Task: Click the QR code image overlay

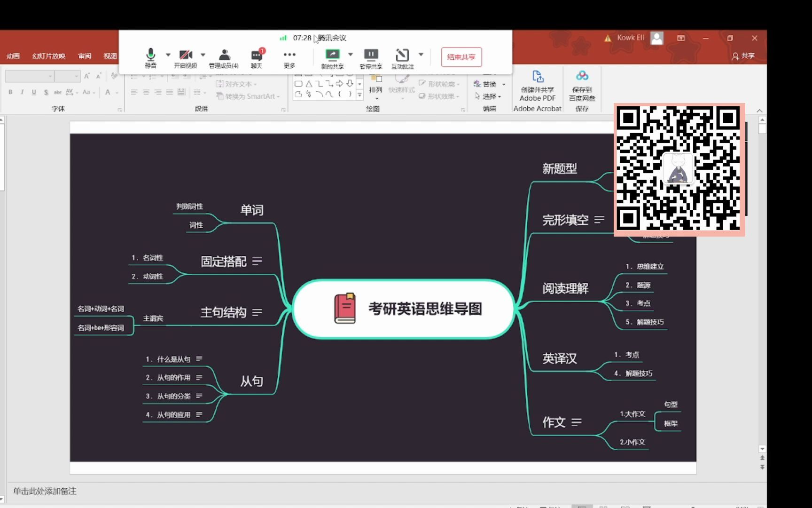Action: pyautogui.click(x=679, y=169)
